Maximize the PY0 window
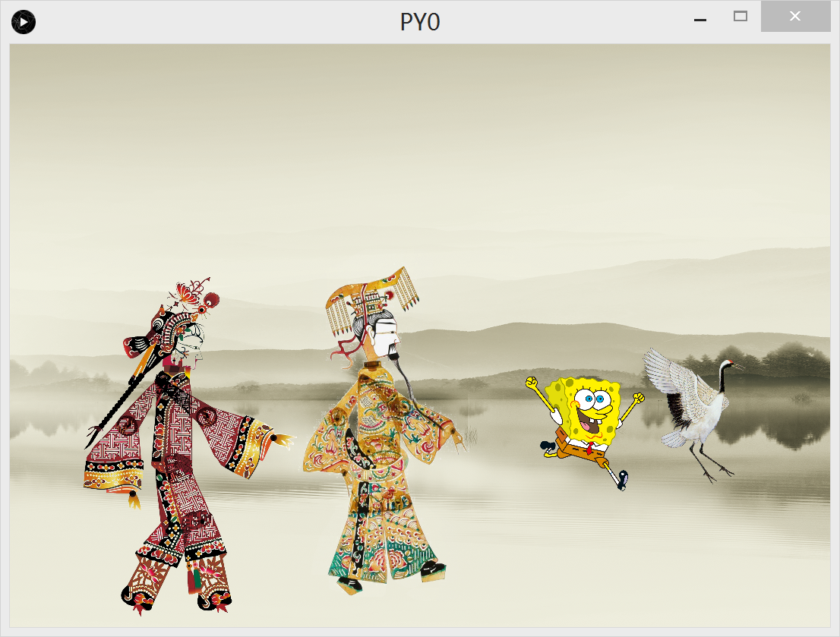This screenshot has height=637, width=840. pos(741,17)
